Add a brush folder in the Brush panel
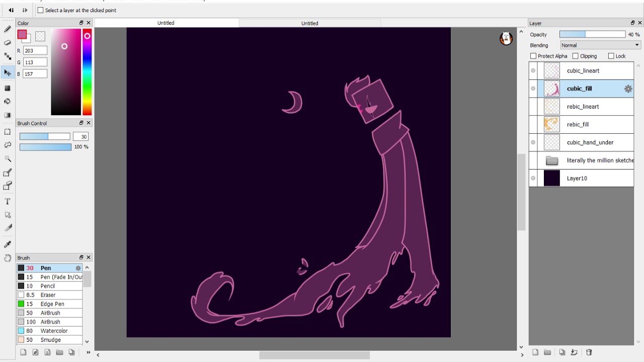This screenshot has height=362, width=644. 59,352
